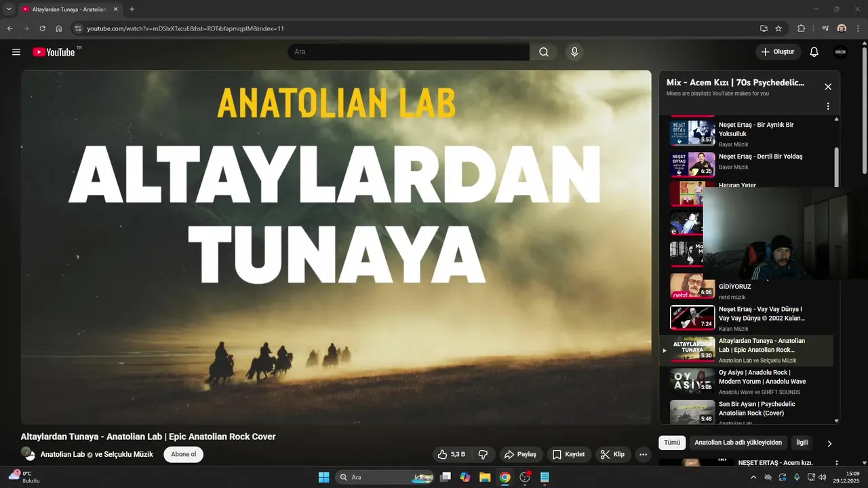Viewport: 868px width, 488px height.
Task: Open Chrome profile avatar
Action: tap(842, 28)
